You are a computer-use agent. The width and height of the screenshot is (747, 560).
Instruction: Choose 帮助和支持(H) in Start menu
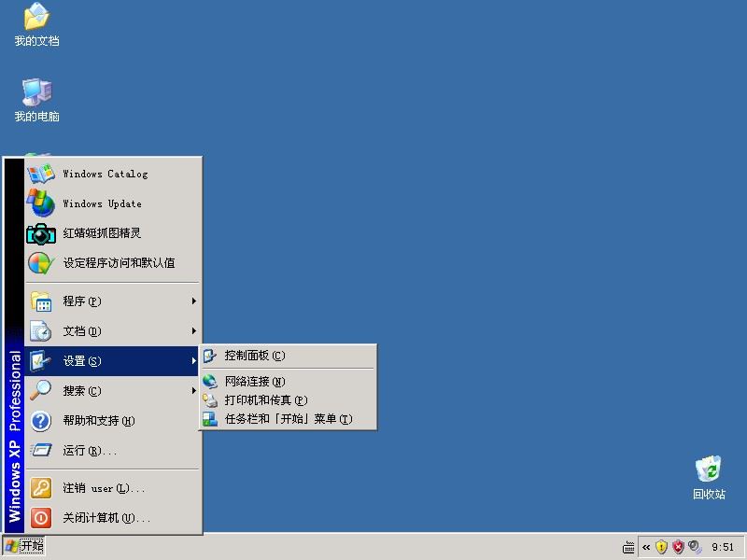[112, 421]
